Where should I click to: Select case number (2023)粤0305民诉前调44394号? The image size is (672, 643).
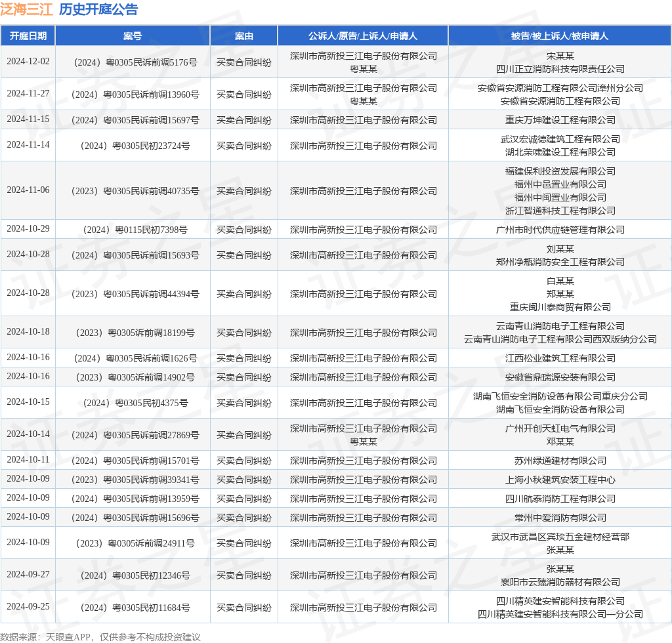(135, 295)
